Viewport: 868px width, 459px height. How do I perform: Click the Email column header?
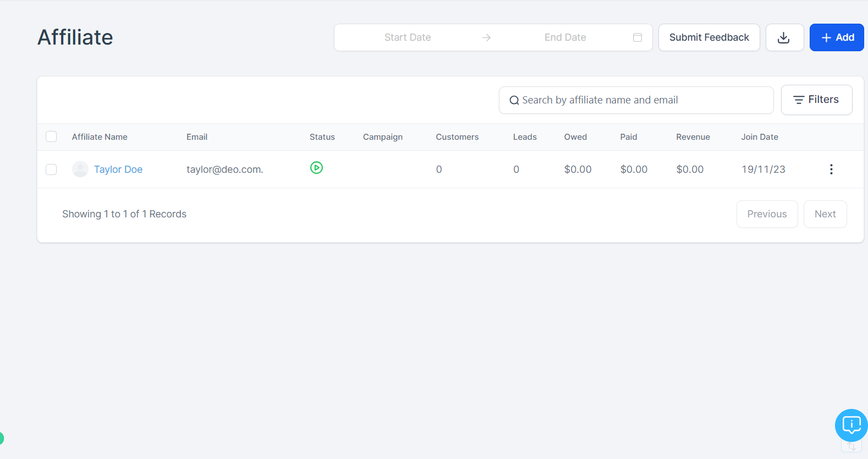pos(197,137)
